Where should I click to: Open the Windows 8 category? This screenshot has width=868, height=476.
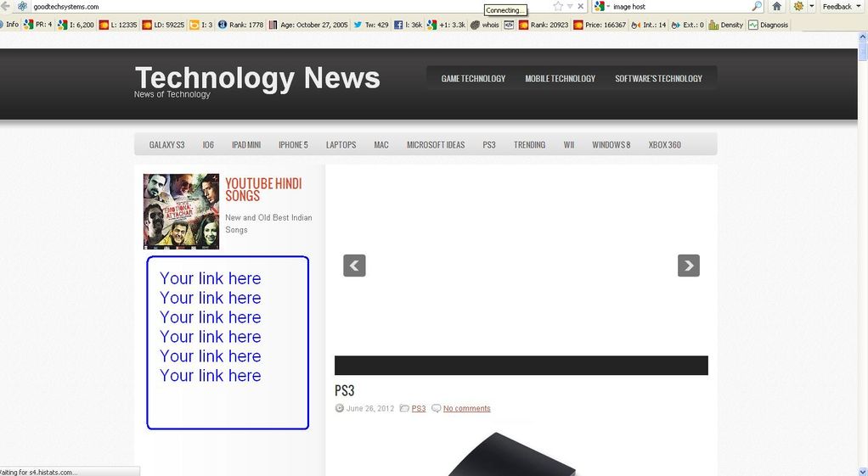click(x=612, y=145)
